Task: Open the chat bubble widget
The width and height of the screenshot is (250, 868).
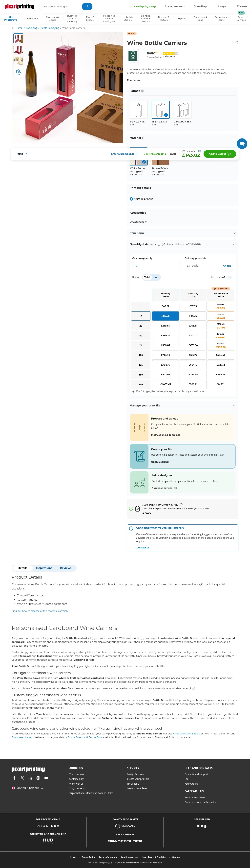Action: 242,143
